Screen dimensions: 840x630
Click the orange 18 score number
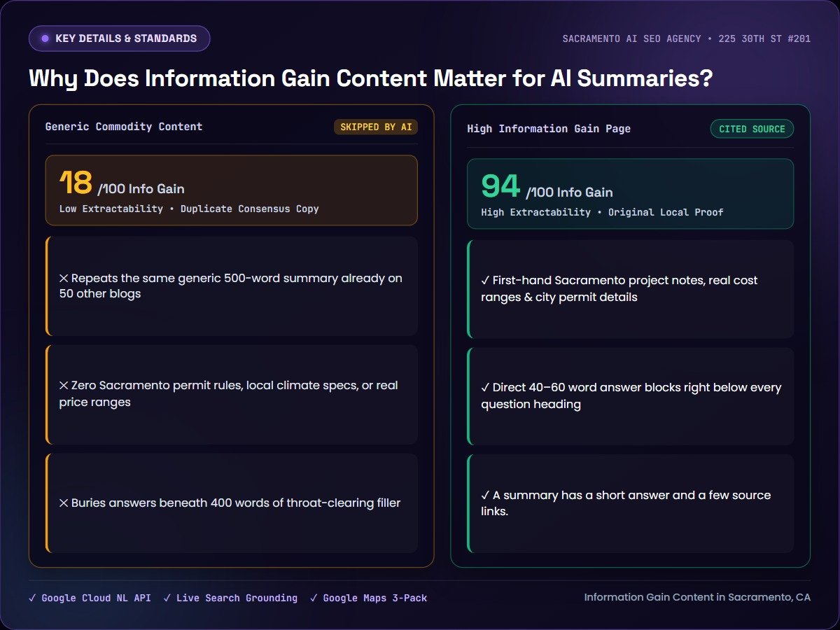click(x=76, y=183)
